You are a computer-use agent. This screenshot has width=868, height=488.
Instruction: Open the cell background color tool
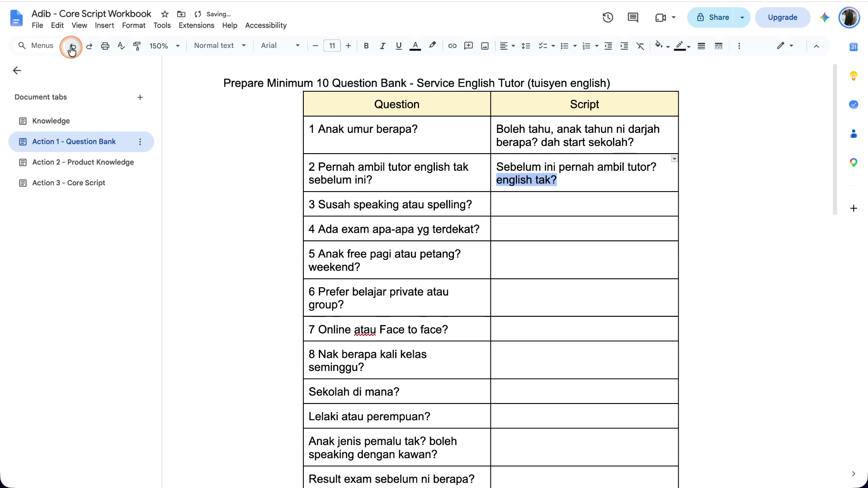662,46
